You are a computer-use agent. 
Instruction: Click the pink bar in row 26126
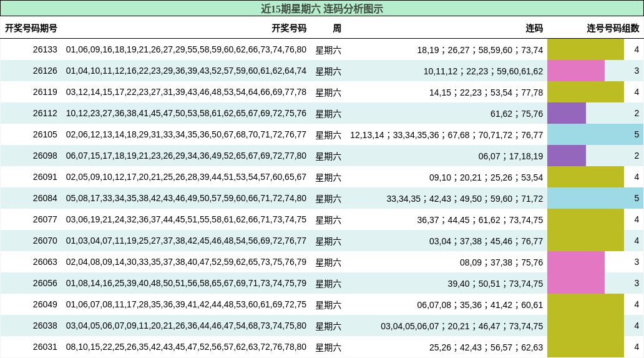[576, 71]
